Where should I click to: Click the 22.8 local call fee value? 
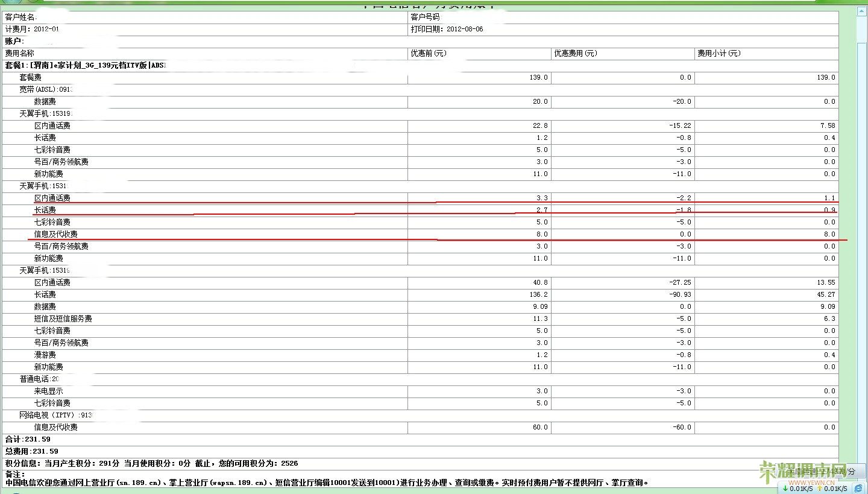(541, 125)
